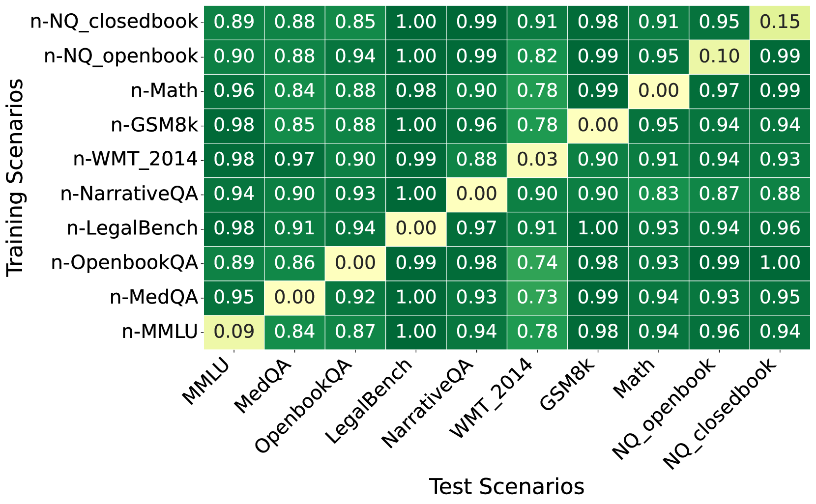Image resolution: width=816 pixels, height=504 pixels.
Task: Click the 0.10 cell in the n-NQ_openbook row
Action: (x=719, y=56)
